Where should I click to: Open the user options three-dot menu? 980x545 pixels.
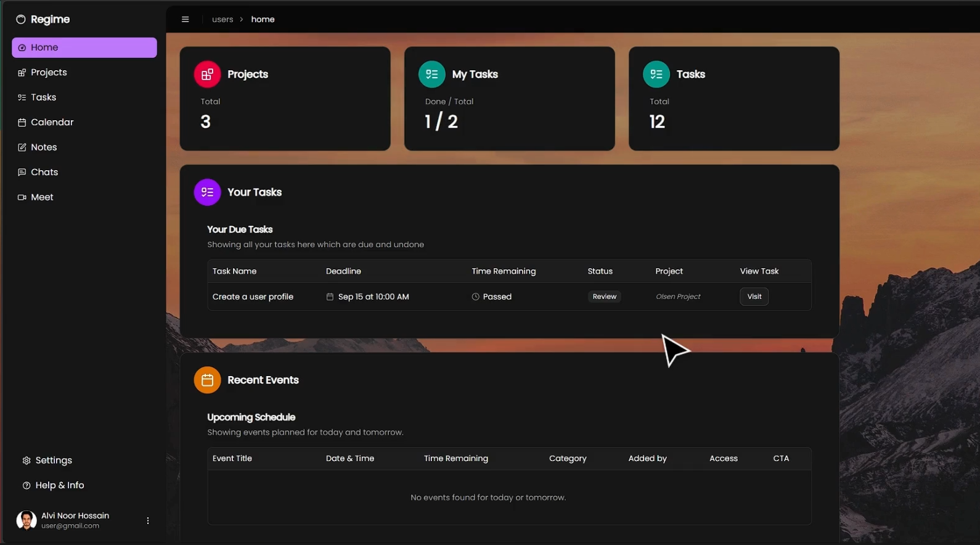(x=148, y=520)
